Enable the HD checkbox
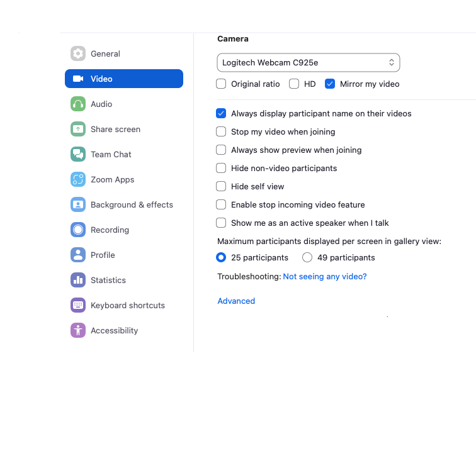The image size is (476, 451). pyautogui.click(x=294, y=84)
